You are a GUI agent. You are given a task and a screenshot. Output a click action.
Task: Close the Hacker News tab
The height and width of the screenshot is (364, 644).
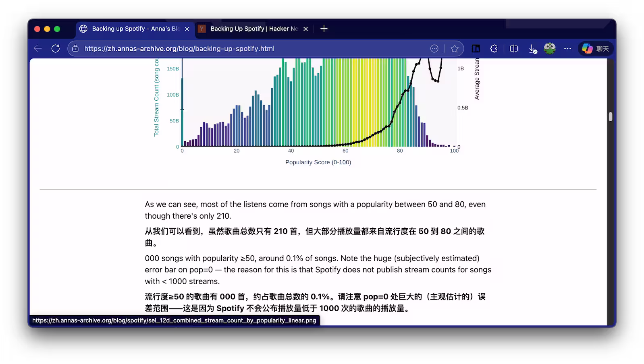click(x=305, y=29)
